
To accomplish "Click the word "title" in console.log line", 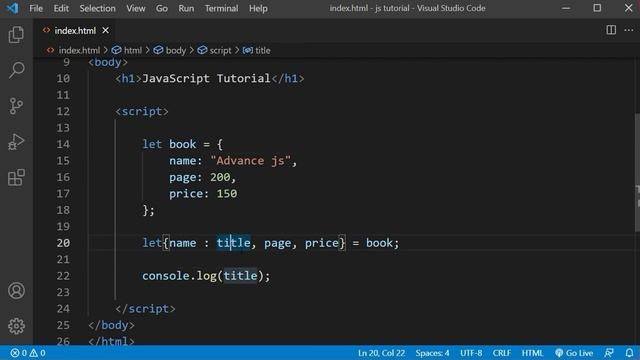I will pos(240,276).
